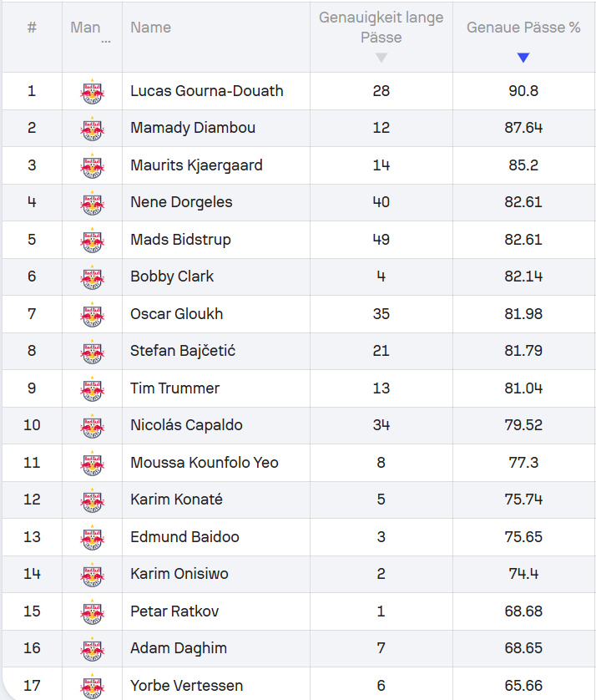Click the 90.8 pass accuracy value cell
596x700 pixels.
click(x=523, y=91)
